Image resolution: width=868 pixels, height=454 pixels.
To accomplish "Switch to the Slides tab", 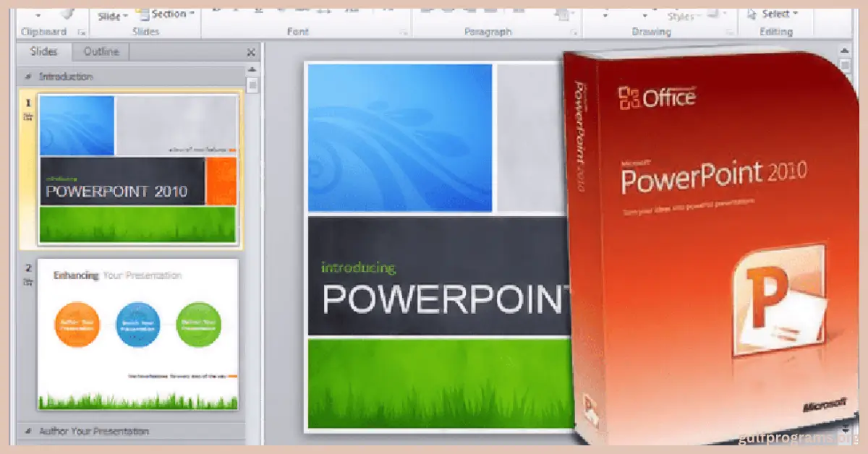I will click(44, 52).
